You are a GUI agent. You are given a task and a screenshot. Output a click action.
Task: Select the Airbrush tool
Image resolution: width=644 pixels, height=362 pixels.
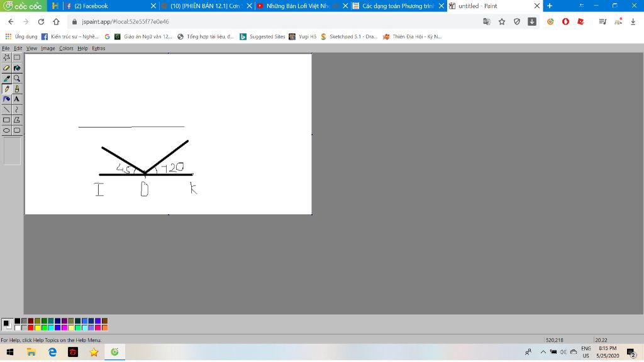(x=6, y=99)
